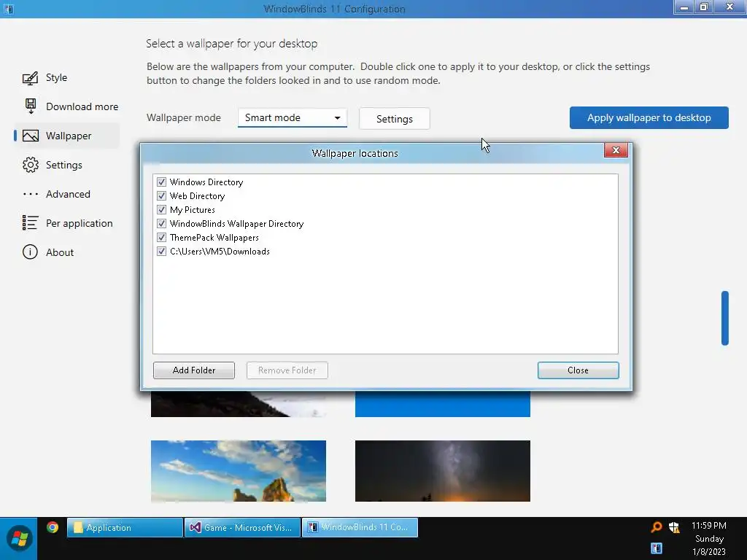747x560 pixels.
Task: Click the Per application list icon
Action: click(x=30, y=223)
